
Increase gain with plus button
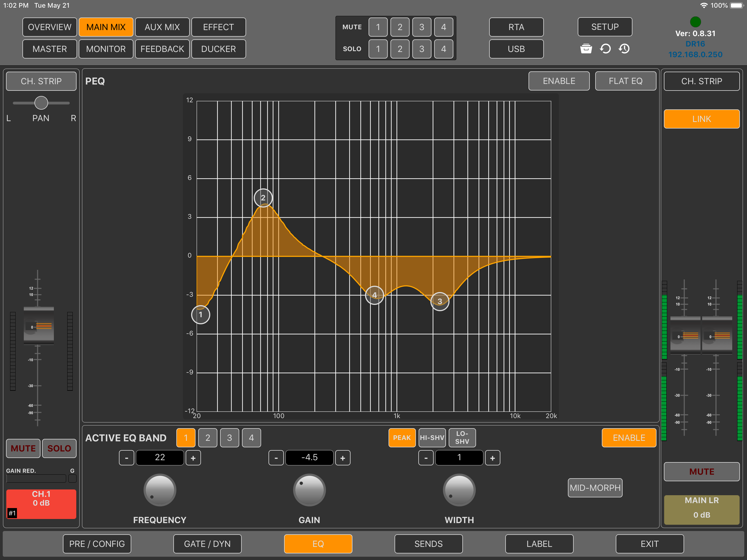pos(343,458)
